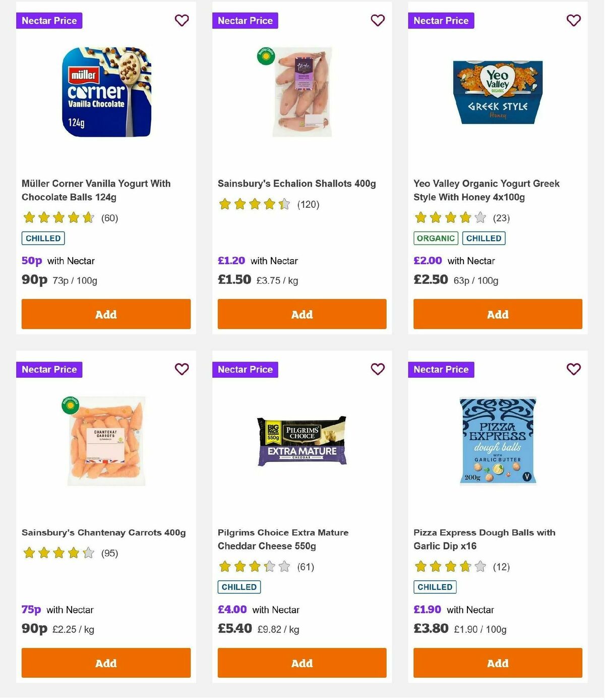Click the Chantenay Carrots product image
The image size is (605, 700).
(x=106, y=440)
